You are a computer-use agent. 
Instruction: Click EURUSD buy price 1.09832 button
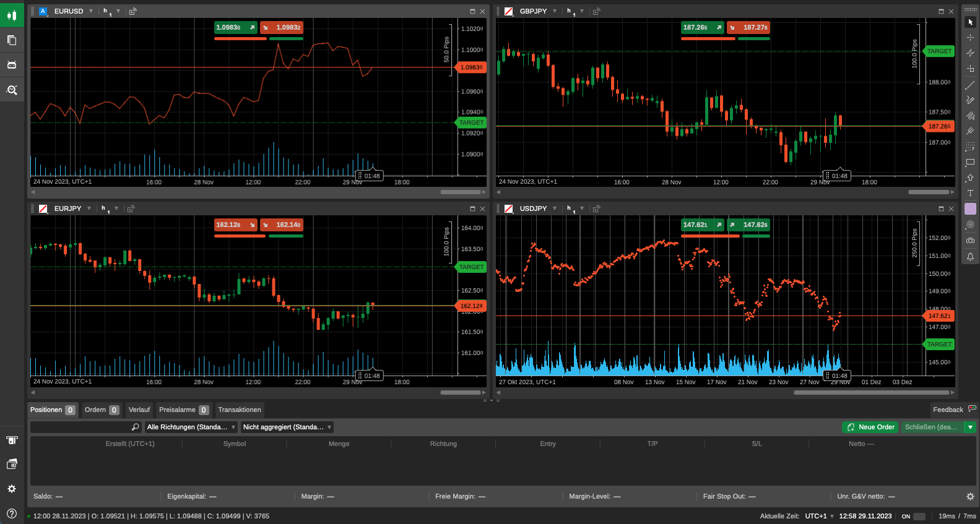(x=282, y=27)
